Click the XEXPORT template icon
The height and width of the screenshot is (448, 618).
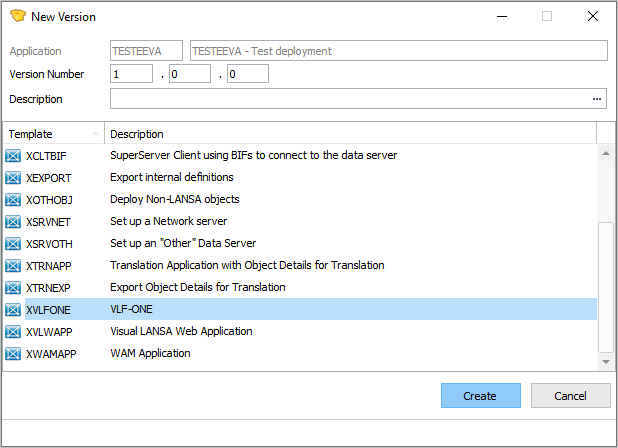pos(13,178)
